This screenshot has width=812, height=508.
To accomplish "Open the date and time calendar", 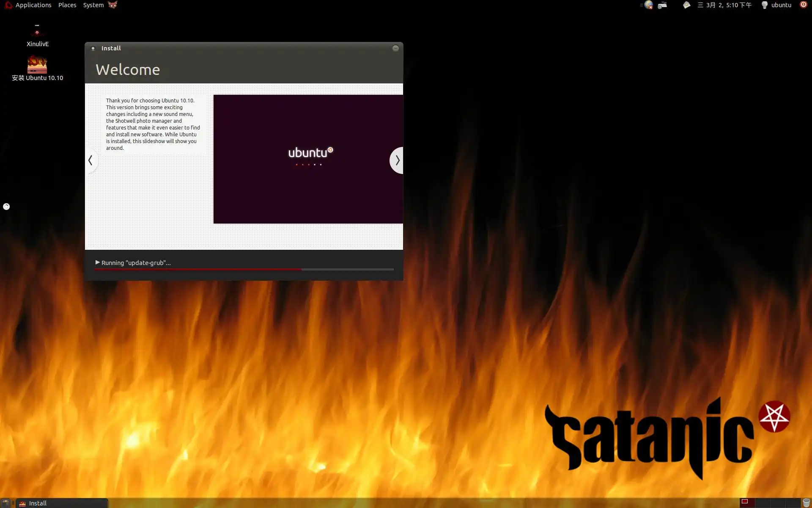I will [x=724, y=5].
